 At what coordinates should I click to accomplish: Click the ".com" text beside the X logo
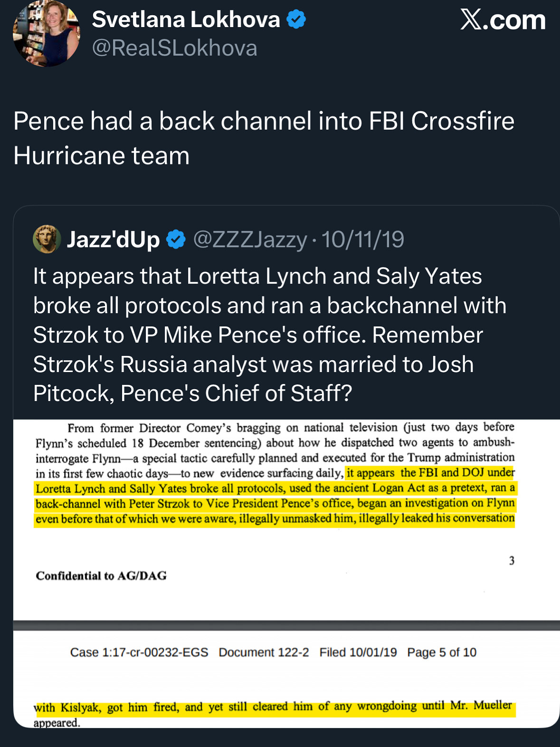518,20
